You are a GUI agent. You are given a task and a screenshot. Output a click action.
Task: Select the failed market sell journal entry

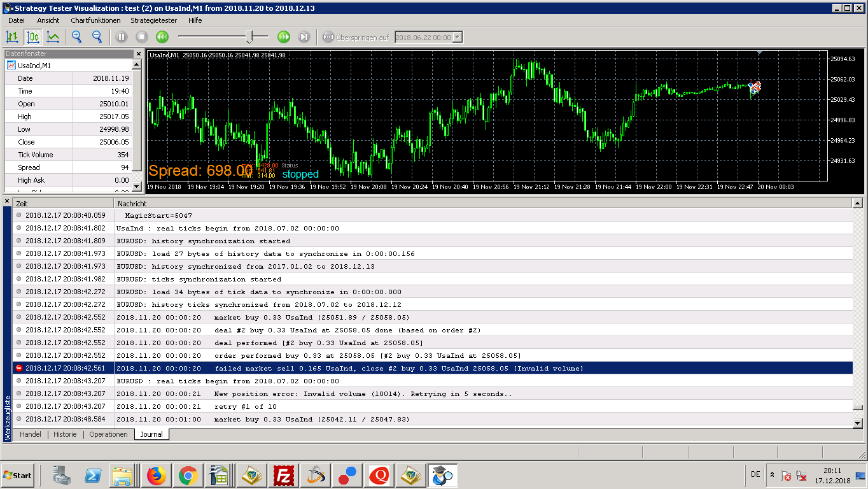432,368
